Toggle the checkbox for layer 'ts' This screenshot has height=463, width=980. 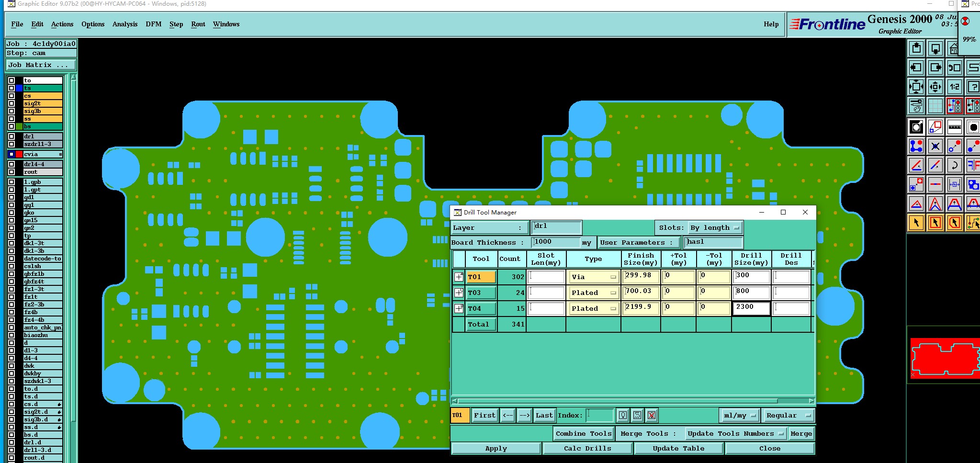[x=11, y=88]
